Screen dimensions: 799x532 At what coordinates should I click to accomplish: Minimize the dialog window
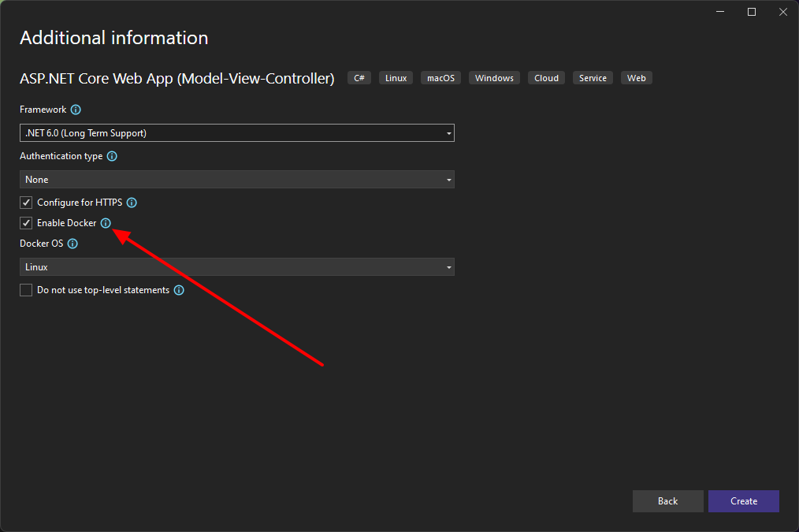(720, 12)
